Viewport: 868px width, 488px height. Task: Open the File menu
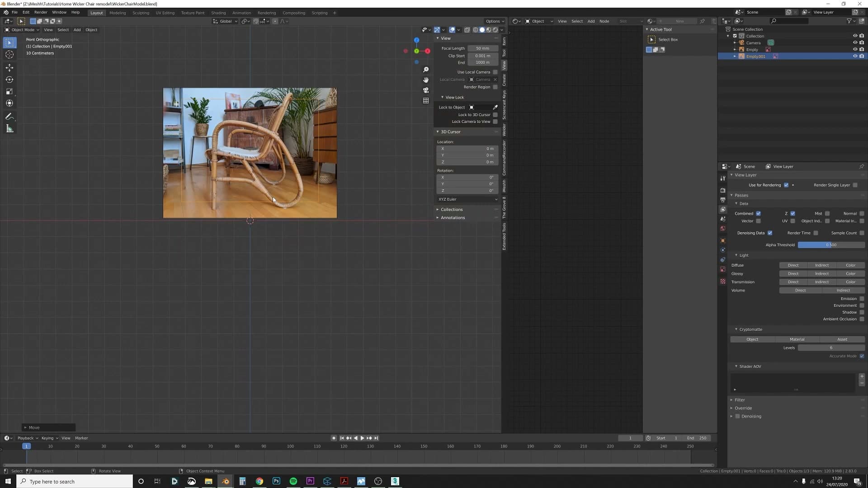[14, 13]
